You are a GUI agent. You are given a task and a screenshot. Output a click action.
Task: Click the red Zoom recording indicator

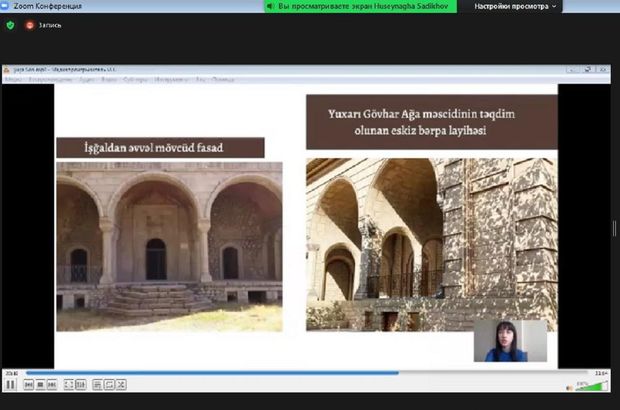pyautogui.click(x=30, y=24)
